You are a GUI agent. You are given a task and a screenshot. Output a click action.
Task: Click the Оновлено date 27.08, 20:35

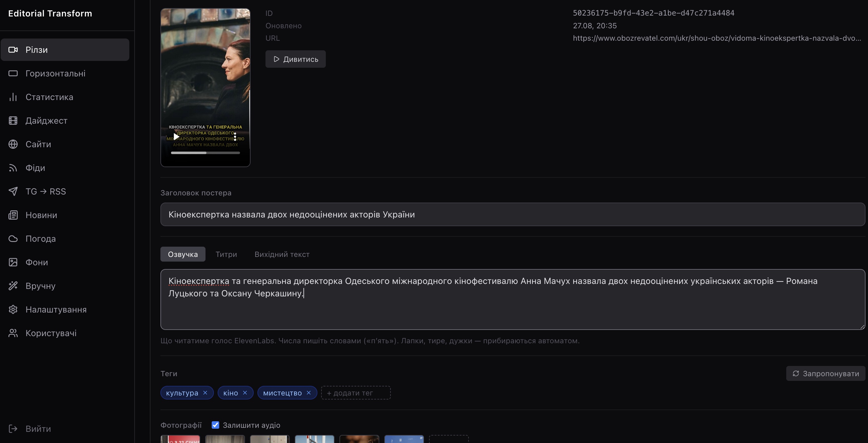click(595, 25)
